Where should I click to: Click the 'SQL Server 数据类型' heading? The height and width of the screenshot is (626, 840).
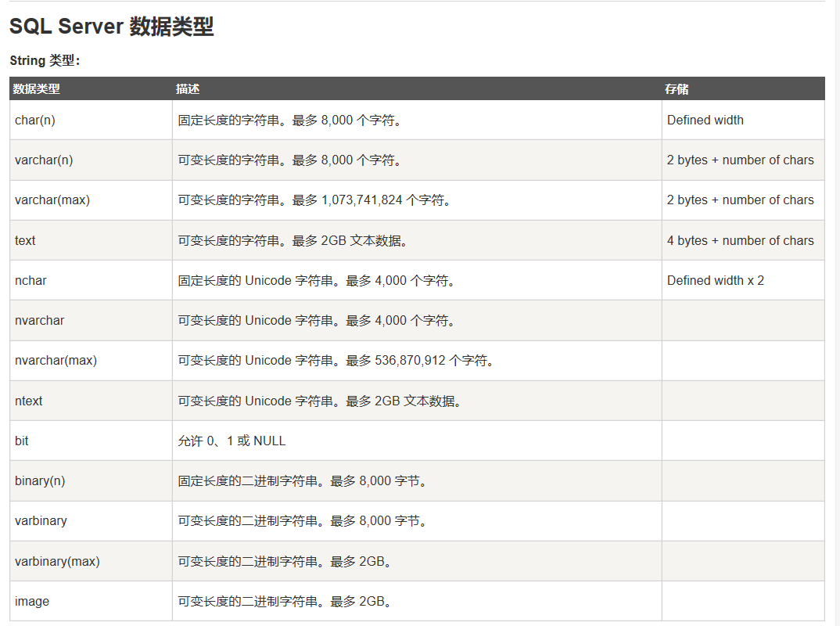pos(111,27)
